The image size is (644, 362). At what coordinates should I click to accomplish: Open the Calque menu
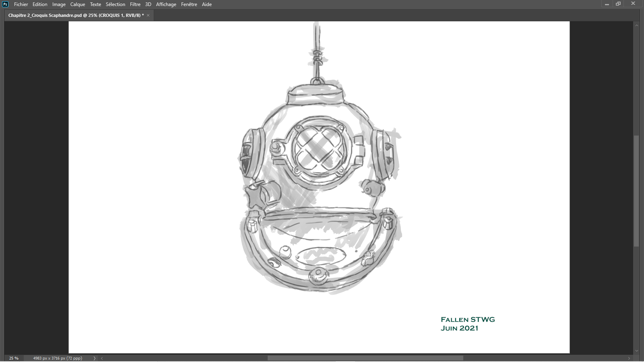click(78, 4)
